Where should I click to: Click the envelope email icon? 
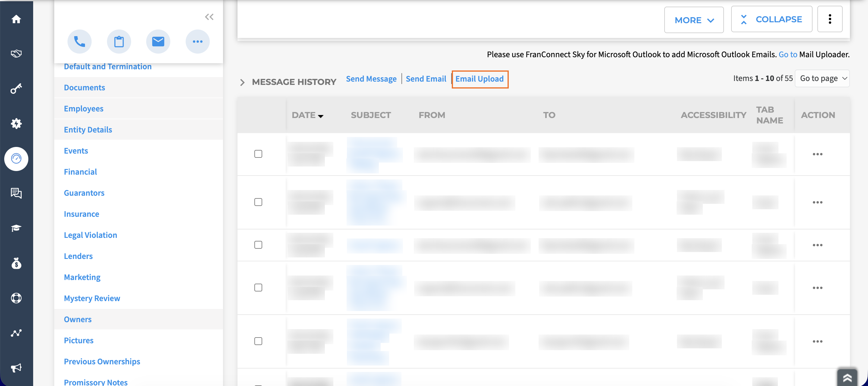tap(158, 41)
